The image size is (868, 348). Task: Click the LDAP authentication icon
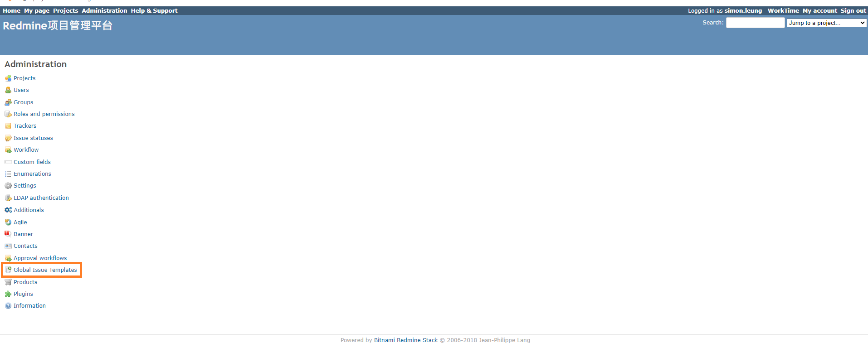click(8, 198)
